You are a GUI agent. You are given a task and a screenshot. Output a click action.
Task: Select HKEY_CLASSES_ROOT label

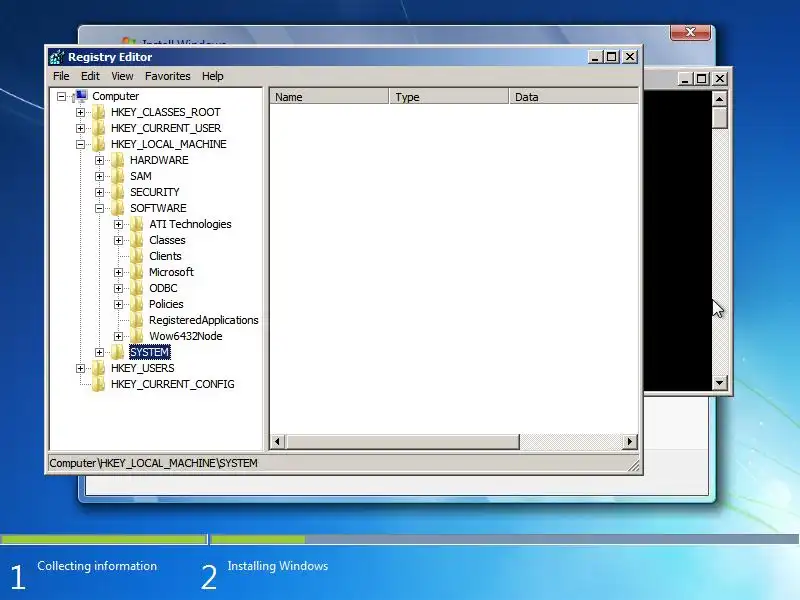[x=166, y=112]
